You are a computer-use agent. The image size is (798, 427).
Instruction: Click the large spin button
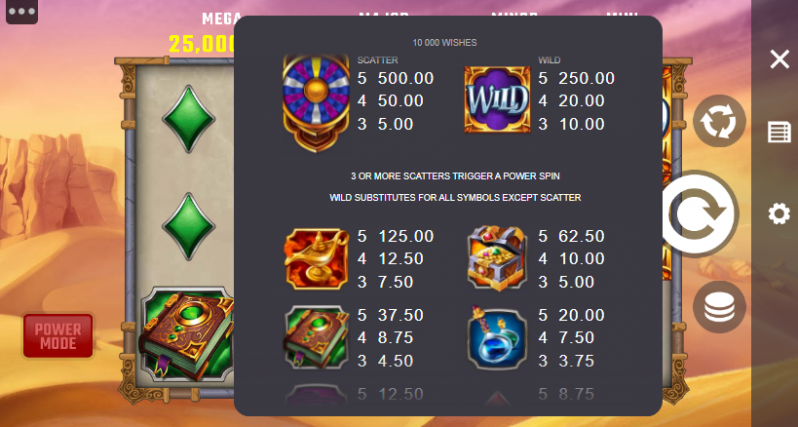(700, 214)
